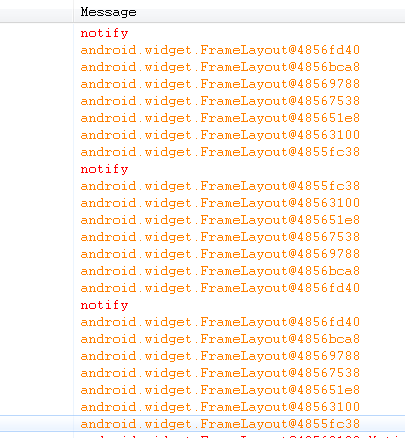Screen dimensions: 405x438
Task: Select FrameLayout@4856fd40 line directly below first notify
Action: tap(220, 50)
